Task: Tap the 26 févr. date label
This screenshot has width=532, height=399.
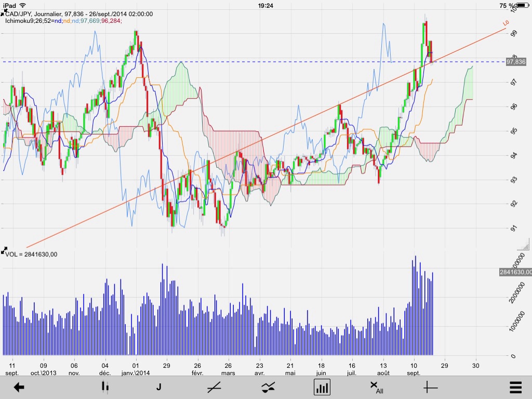Action: pyautogui.click(x=197, y=369)
